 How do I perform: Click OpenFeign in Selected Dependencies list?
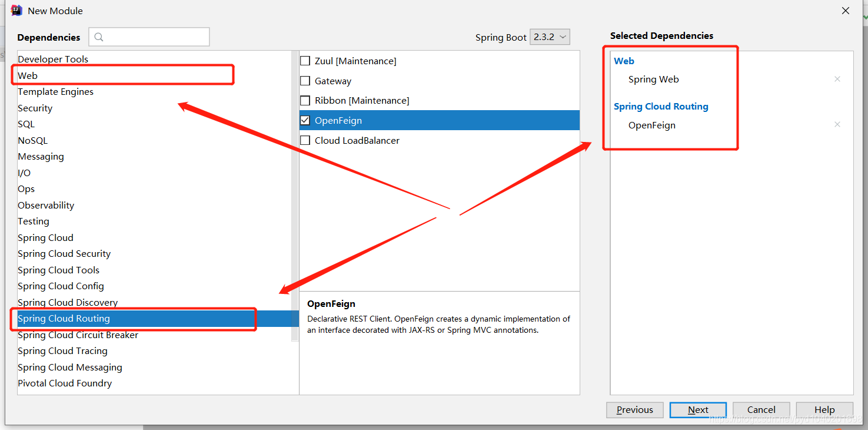click(x=651, y=125)
